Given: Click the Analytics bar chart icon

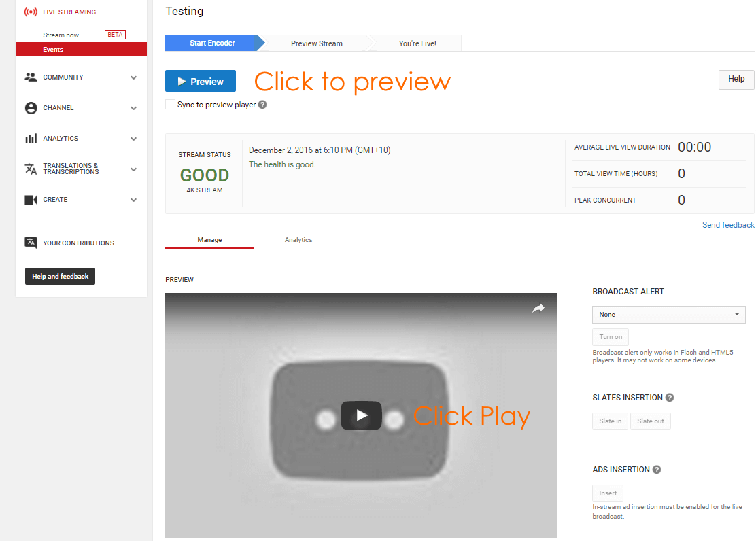Looking at the screenshot, I should point(31,139).
